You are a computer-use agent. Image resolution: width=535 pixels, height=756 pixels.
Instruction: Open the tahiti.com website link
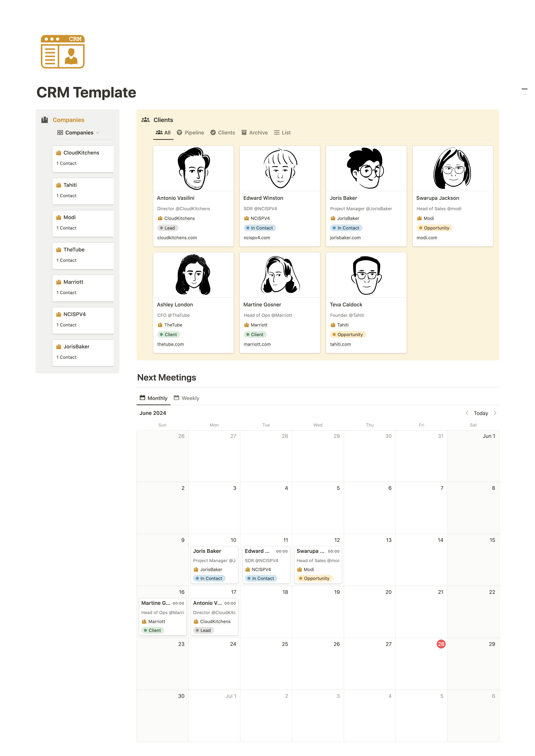tap(340, 344)
